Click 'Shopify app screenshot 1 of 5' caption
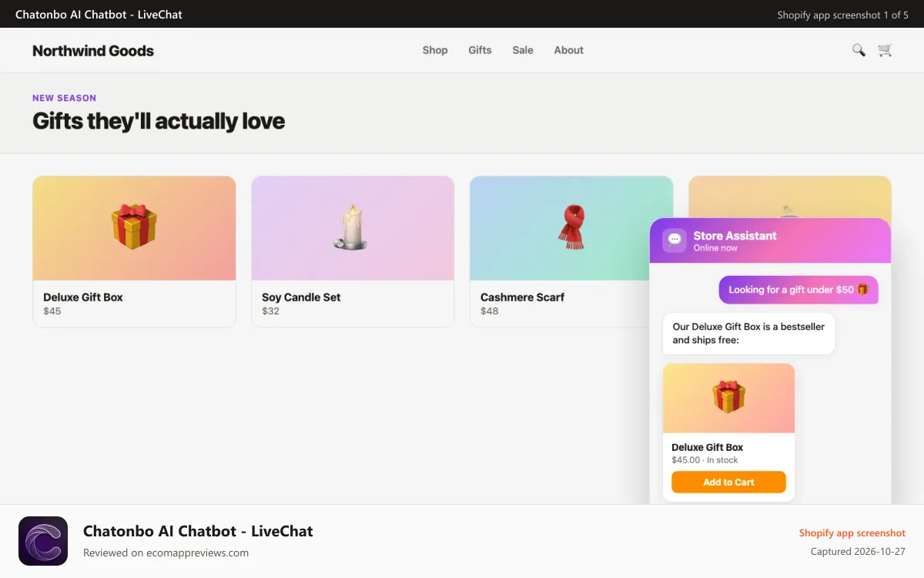 pyautogui.click(x=842, y=15)
